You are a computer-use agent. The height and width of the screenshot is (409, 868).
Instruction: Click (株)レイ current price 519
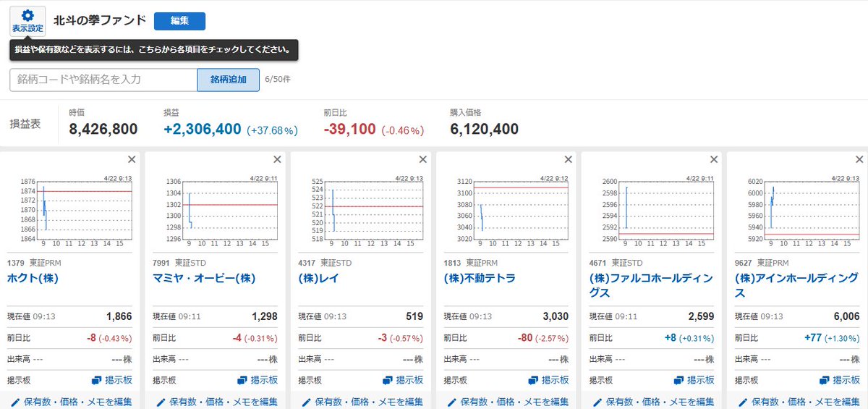(x=414, y=316)
